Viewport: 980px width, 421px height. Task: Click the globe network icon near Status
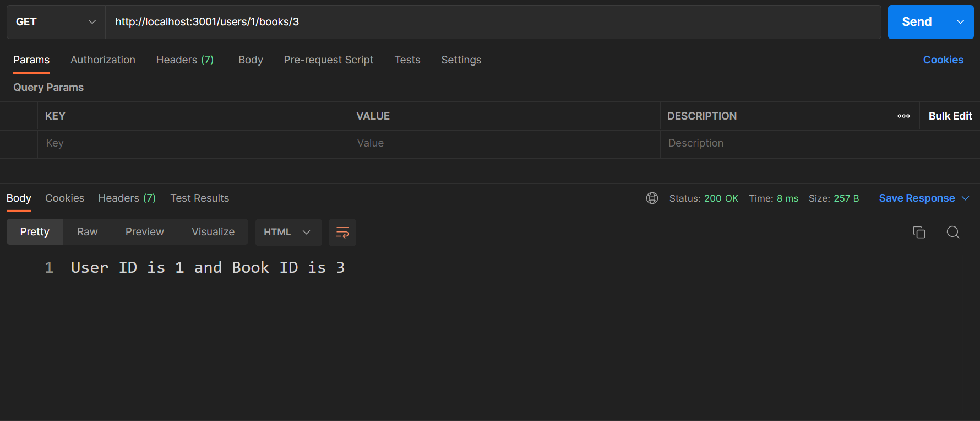[652, 198]
